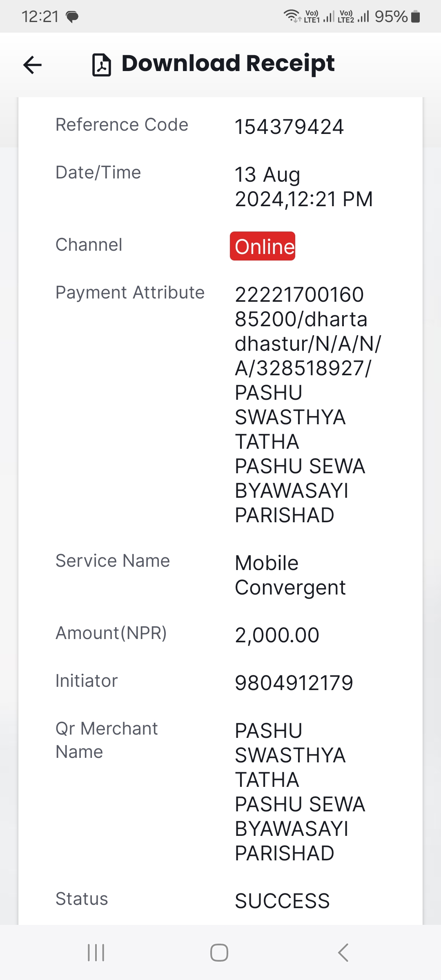This screenshot has height=980, width=441.
Task: Tap the date value 13 Aug 2024
Action: point(304,187)
